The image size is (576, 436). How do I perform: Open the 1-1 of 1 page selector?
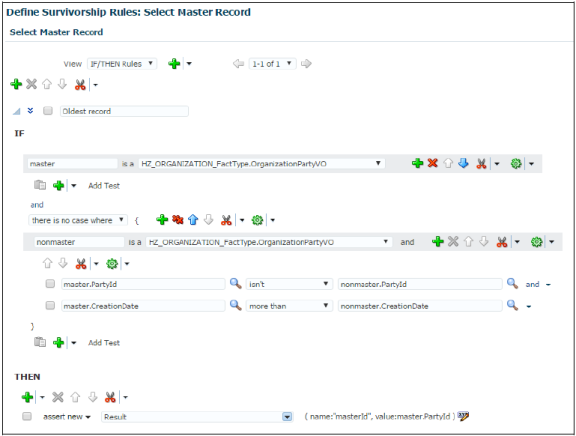tap(272, 64)
